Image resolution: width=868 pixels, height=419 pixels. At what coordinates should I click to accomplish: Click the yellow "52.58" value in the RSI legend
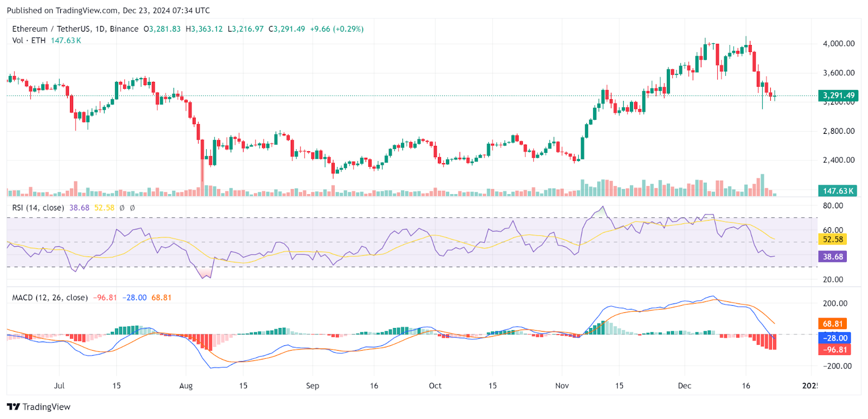[104, 208]
